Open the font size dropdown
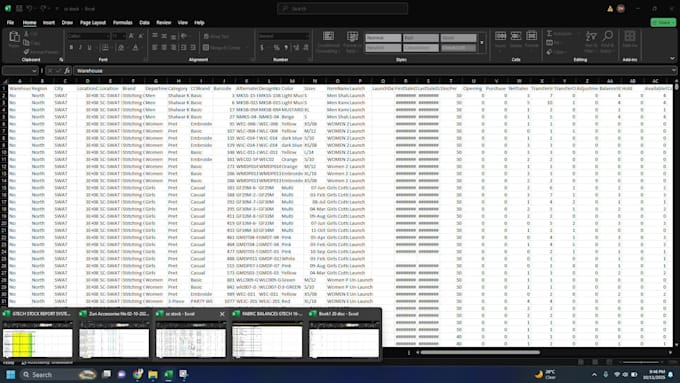 point(124,36)
